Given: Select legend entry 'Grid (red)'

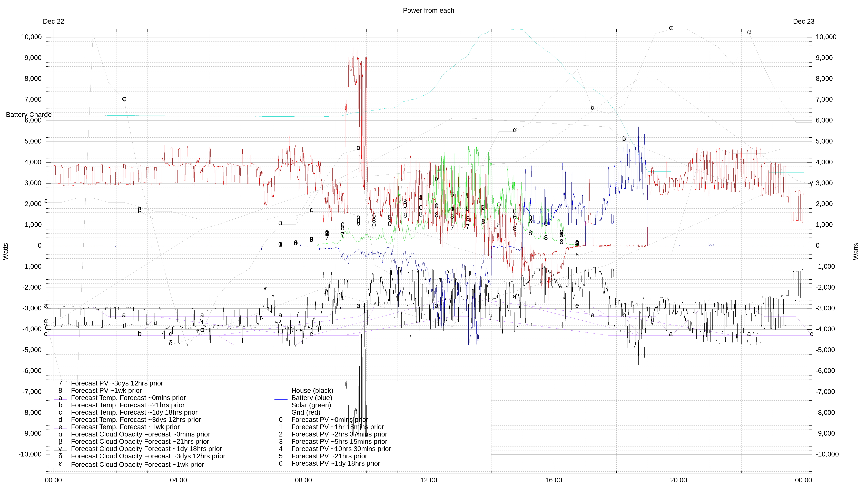Looking at the screenshot, I should point(306,413).
